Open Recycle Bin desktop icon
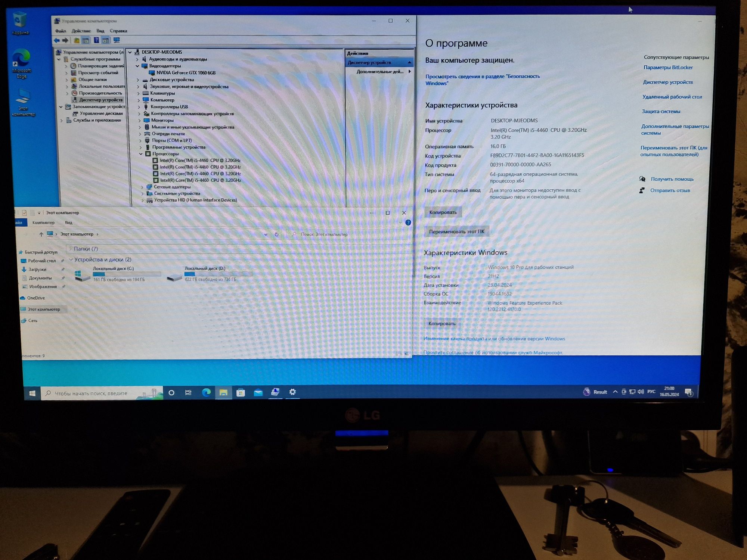The image size is (747, 560). point(20,24)
